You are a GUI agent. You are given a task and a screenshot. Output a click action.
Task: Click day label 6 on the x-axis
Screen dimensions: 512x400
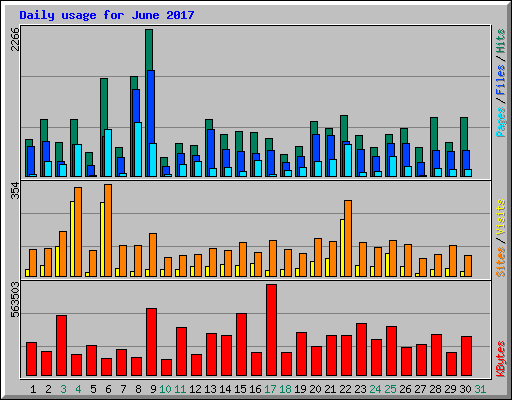coord(108,389)
